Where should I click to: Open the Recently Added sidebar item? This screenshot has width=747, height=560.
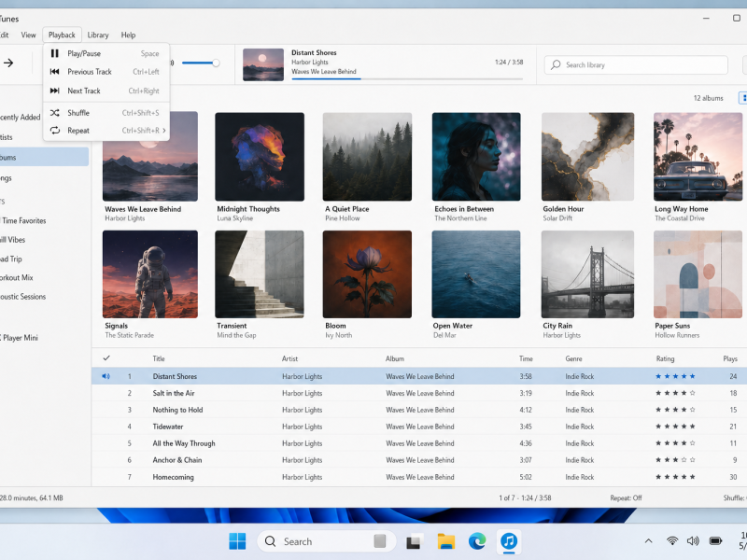pyautogui.click(x=20, y=118)
